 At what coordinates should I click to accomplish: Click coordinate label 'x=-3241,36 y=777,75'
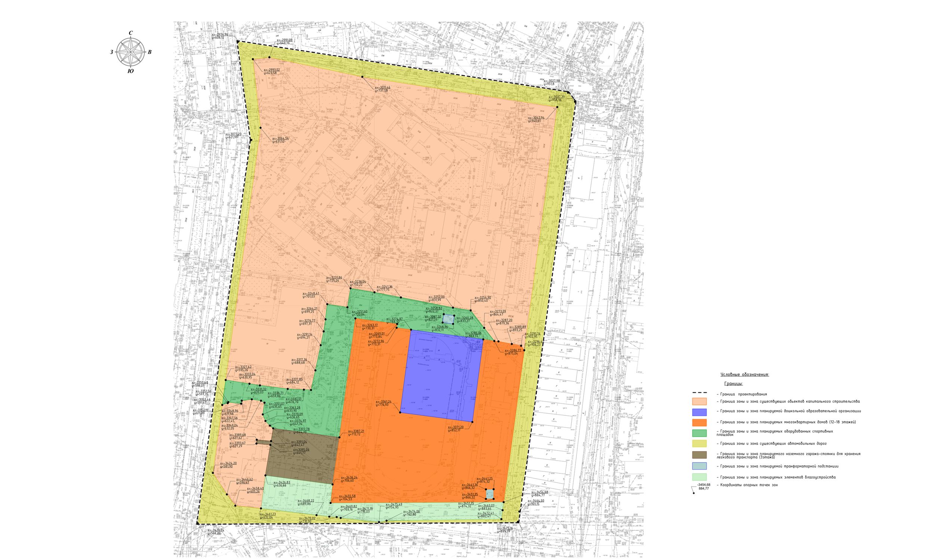(x=384, y=288)
